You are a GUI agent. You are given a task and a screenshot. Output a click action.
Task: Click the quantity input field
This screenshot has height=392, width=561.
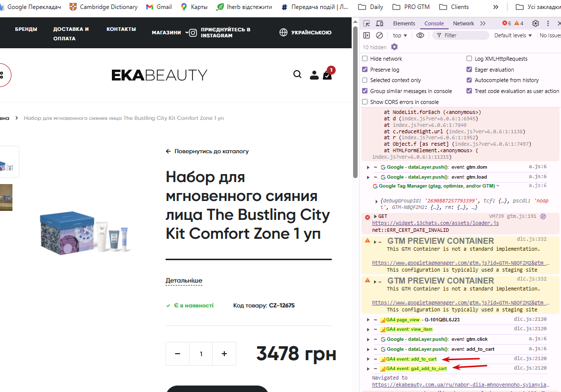201,354
